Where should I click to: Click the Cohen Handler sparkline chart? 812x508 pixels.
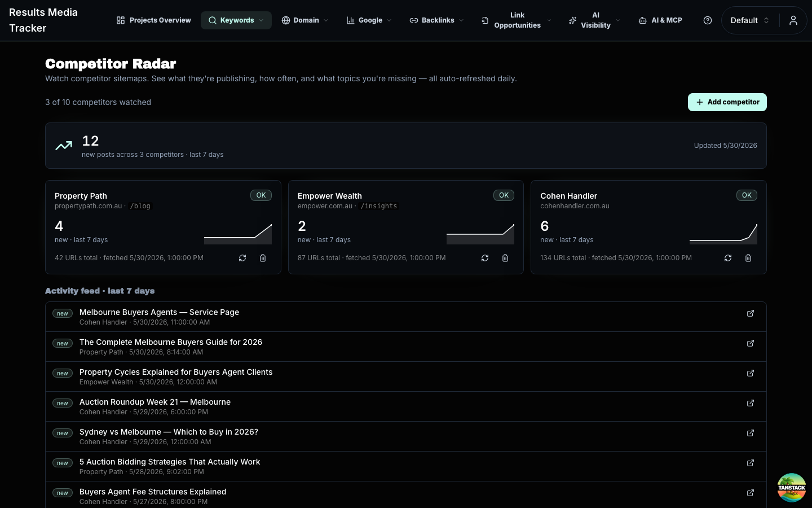(x=723, y=234)
